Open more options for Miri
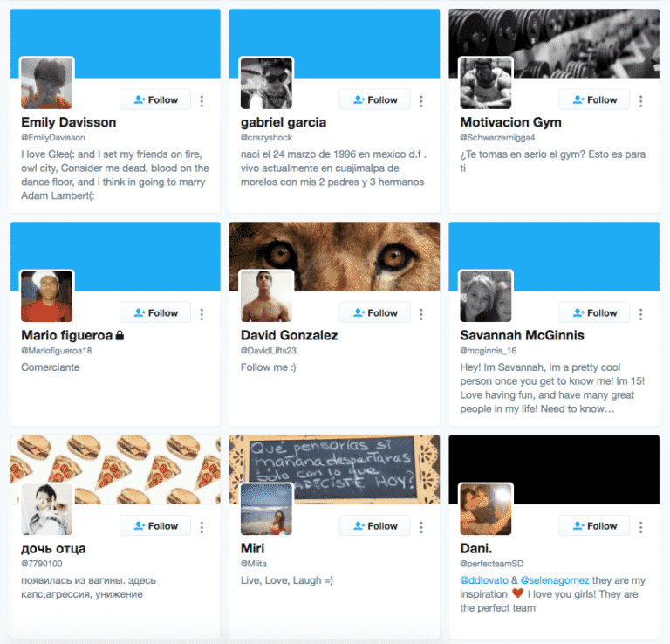This screenshot has height=644, width=670. click(x=421, y=527)
